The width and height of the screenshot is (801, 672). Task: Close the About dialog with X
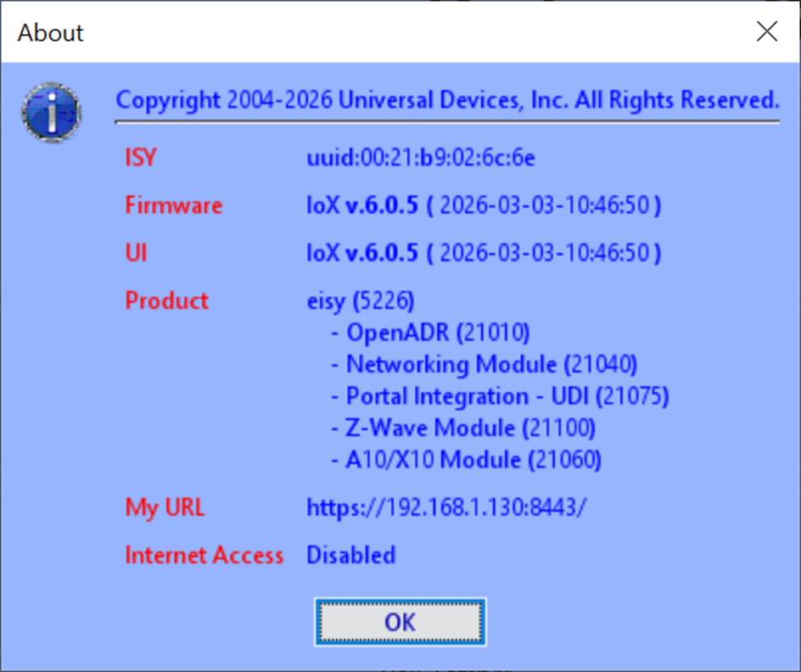tap(766, 32)
